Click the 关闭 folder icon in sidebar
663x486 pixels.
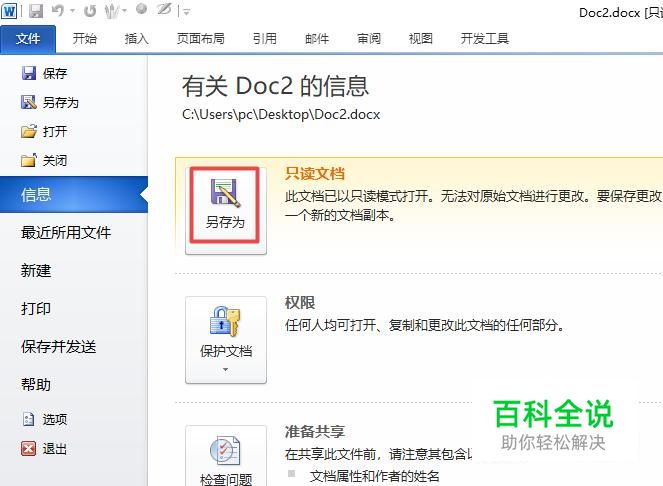point(29,160)
